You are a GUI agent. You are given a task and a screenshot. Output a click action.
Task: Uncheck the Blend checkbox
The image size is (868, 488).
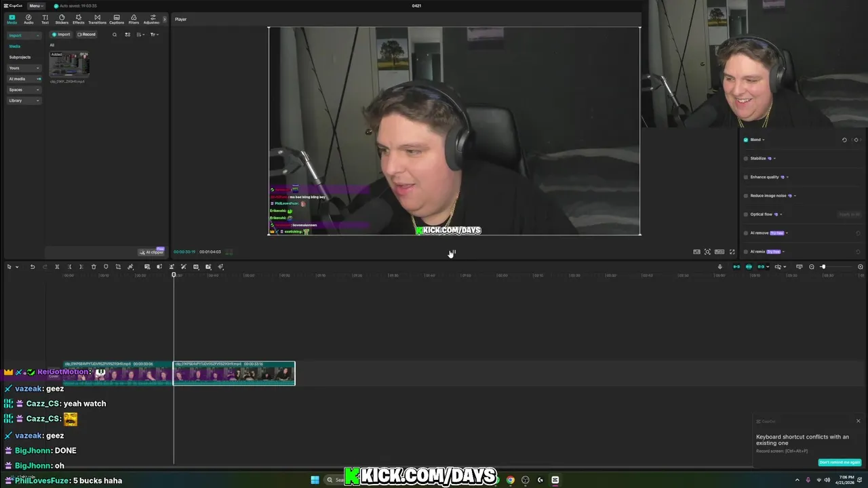point(746,140)
